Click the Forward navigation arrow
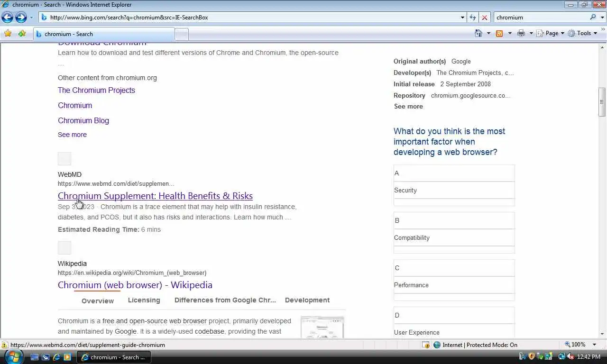The height and width of the screenshot is (364, 607). coord(21,18)
